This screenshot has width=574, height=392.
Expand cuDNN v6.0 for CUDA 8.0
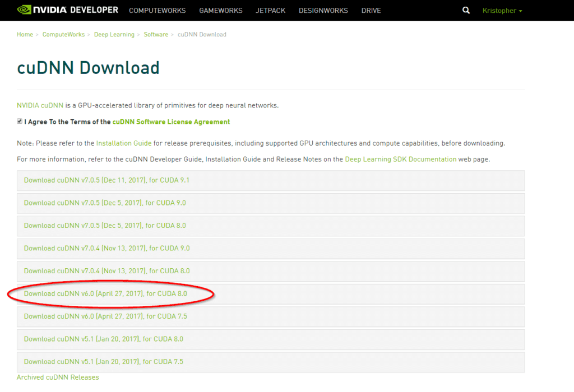[x=271, y=293]
